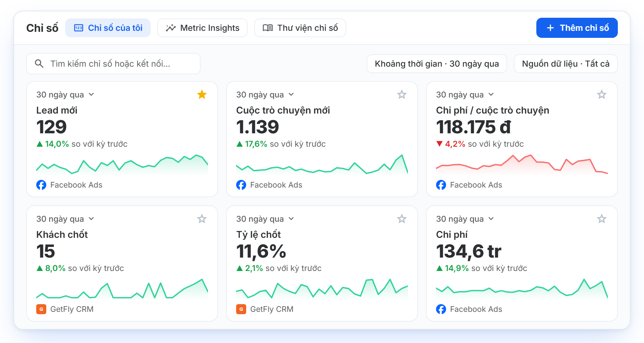Screen dimensions: 644x343
Task: Open the Metric Insights tab
Action: pyautogui.click(x=202, y=28)
